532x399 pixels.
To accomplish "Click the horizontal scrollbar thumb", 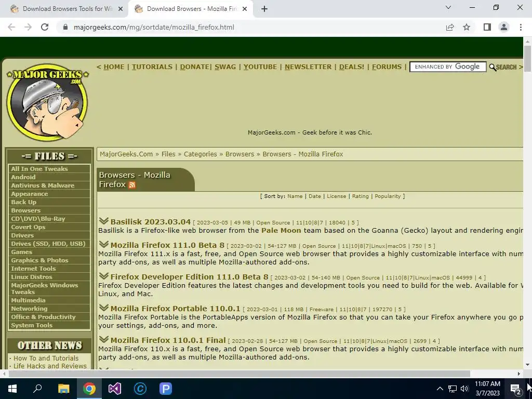I will (x=239, y=374).
